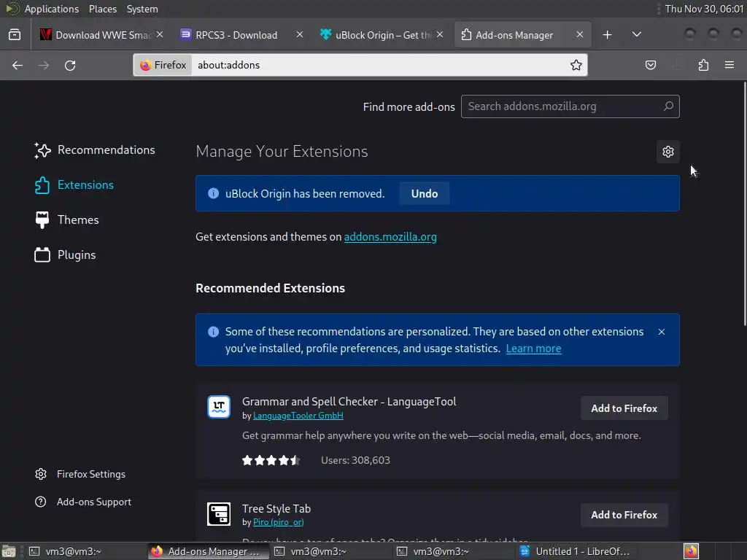Image resolution: width=747 pixels, height=560 pixels.
Task: Close the uBlock Origin tab
Action: point(440,34)
